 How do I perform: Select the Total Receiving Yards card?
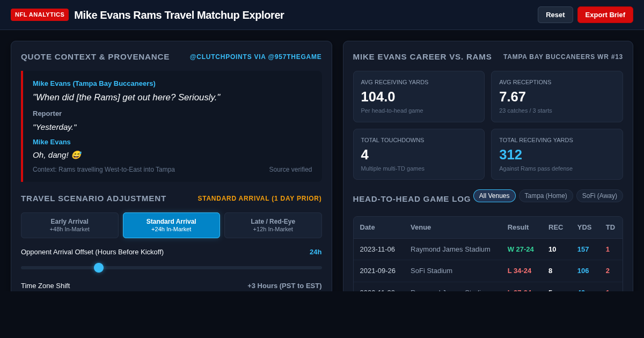pos(557,154)
